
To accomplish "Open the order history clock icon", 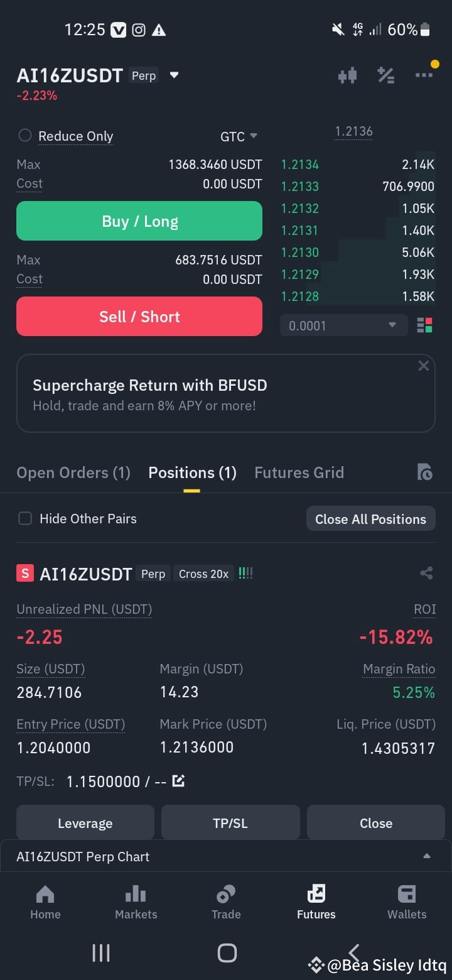I will 425,472.
